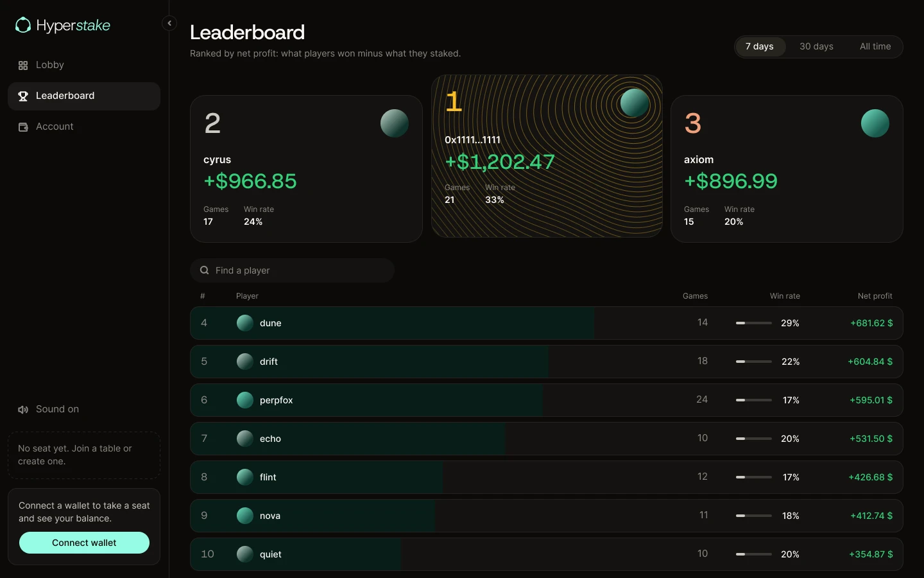The height and width of the screenshot is (578, 924).
Task: Click dune's avatar in the table
Action: pyautogui.click(x=245, y=323)
